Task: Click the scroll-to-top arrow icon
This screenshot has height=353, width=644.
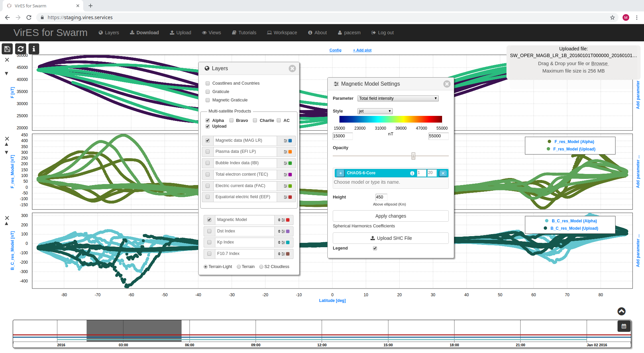Action: 621,311
